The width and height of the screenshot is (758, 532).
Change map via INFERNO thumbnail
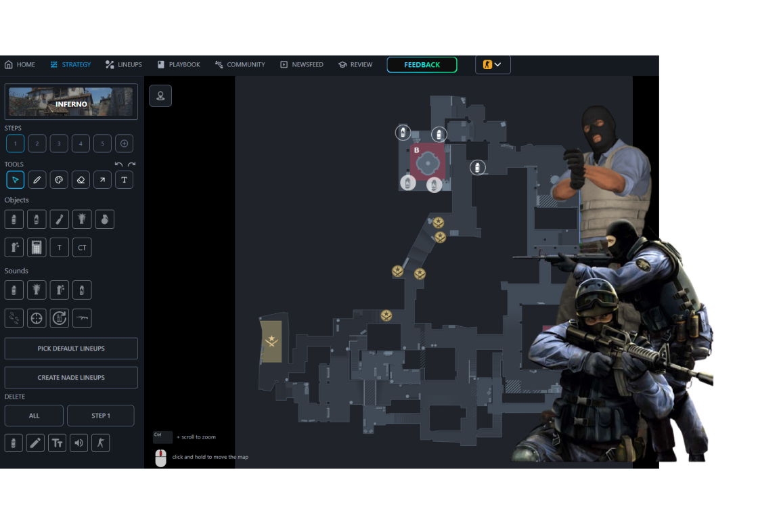[x=71, y=102]
